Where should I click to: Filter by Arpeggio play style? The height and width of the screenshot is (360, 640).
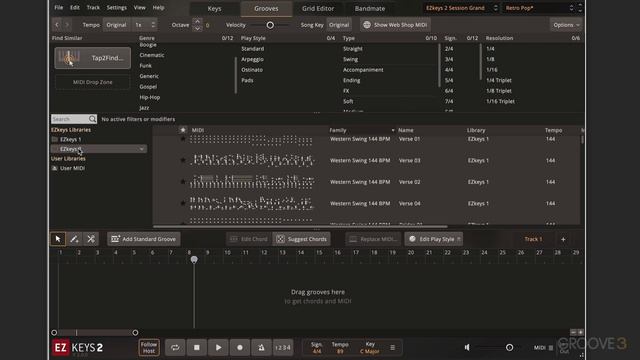point(252,59)
